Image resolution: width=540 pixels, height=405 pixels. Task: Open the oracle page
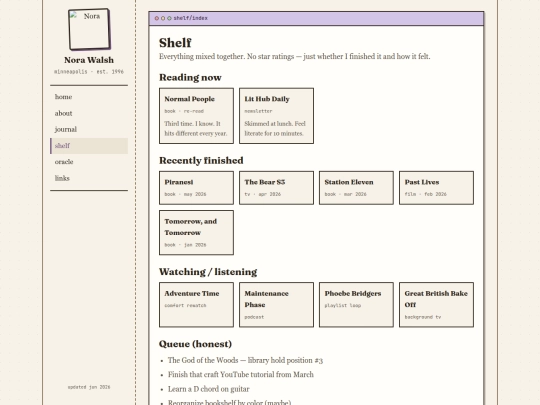click(89, 162)
